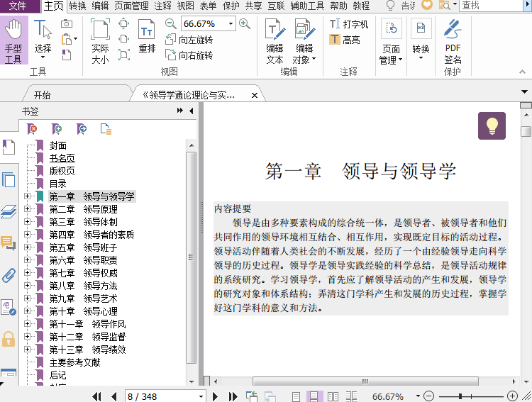
Task: Collapse the bookmarks panel with left arrow
Action: [192, 111]
